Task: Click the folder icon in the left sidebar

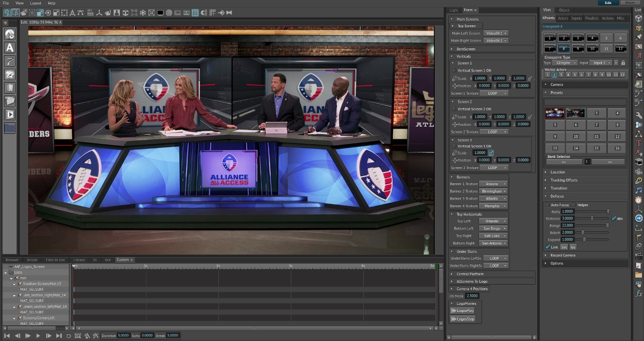Action: tap(10, 101)
